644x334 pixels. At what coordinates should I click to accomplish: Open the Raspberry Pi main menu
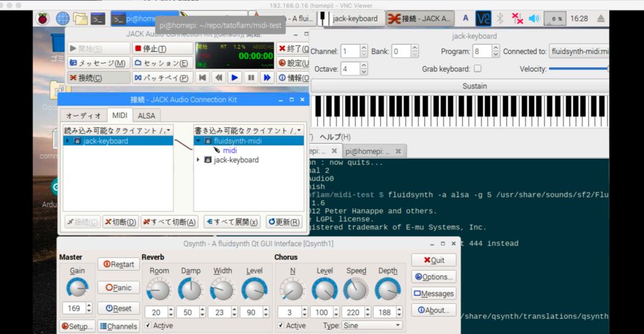(x=42, y=19)
